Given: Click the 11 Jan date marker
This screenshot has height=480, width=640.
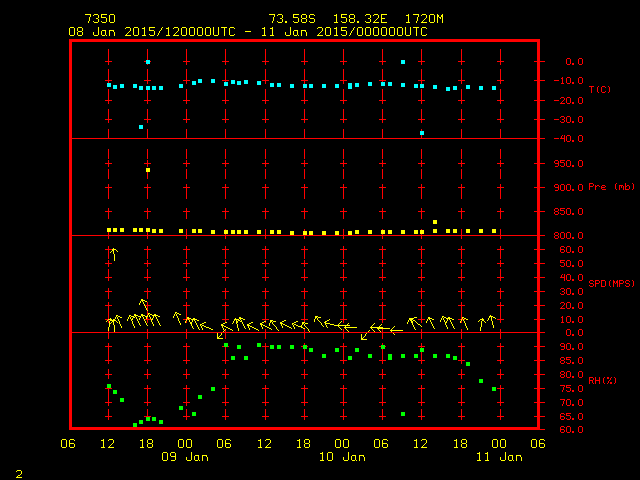Looking at the screenshot, I should click(x=497, y=457).
